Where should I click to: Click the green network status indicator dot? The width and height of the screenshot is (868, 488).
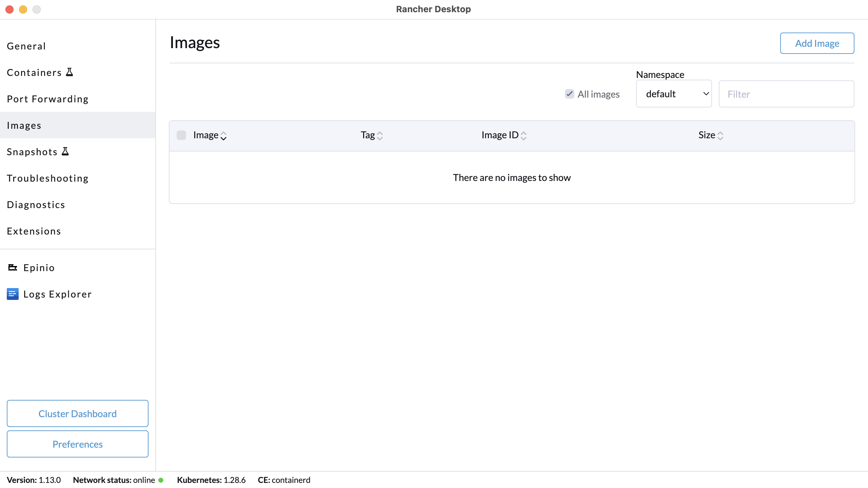point(161,480)
